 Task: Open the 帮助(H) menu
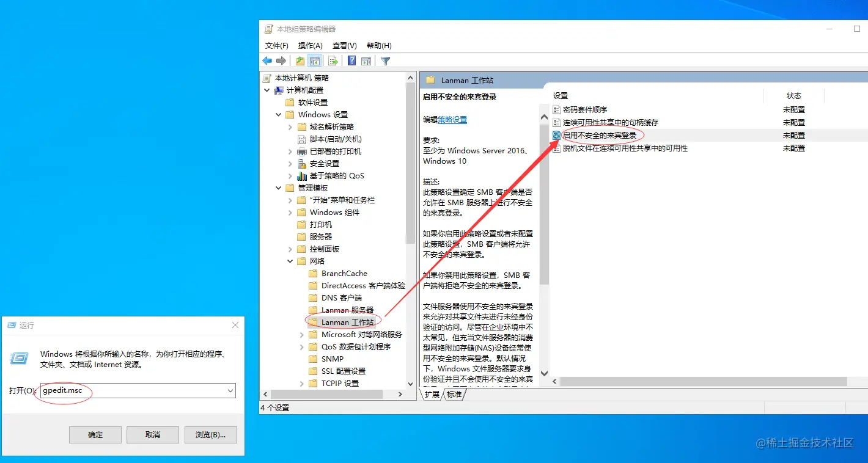tap(379, 46)
